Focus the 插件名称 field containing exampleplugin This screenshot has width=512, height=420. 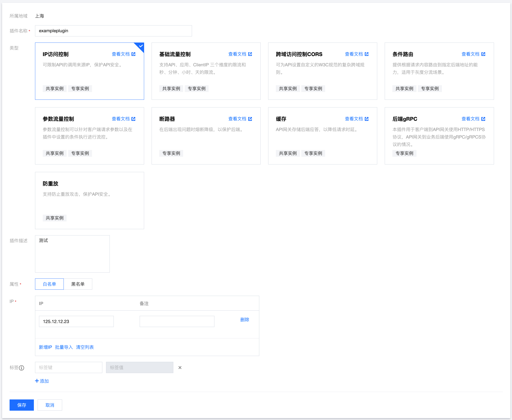114,31
